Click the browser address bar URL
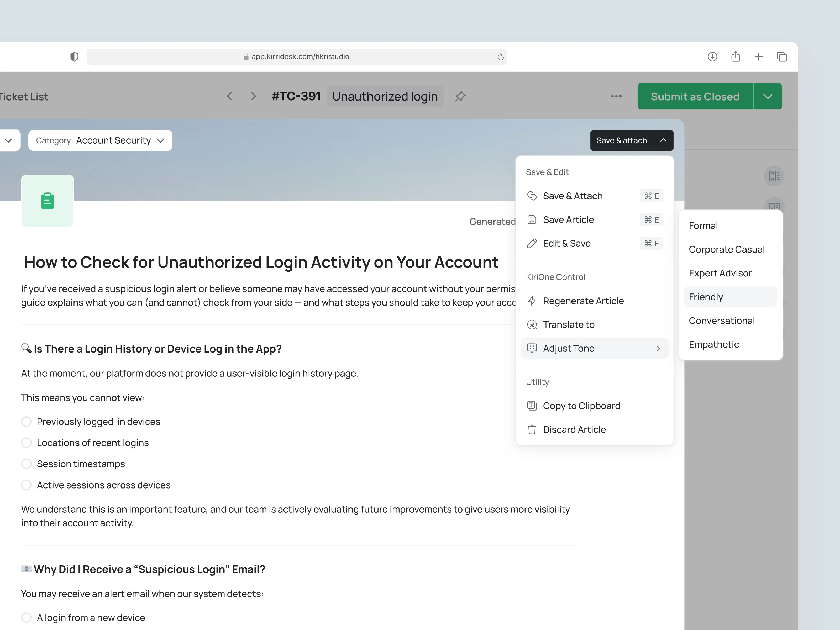Screen dimensions: 840x630 tap(297, 57)
